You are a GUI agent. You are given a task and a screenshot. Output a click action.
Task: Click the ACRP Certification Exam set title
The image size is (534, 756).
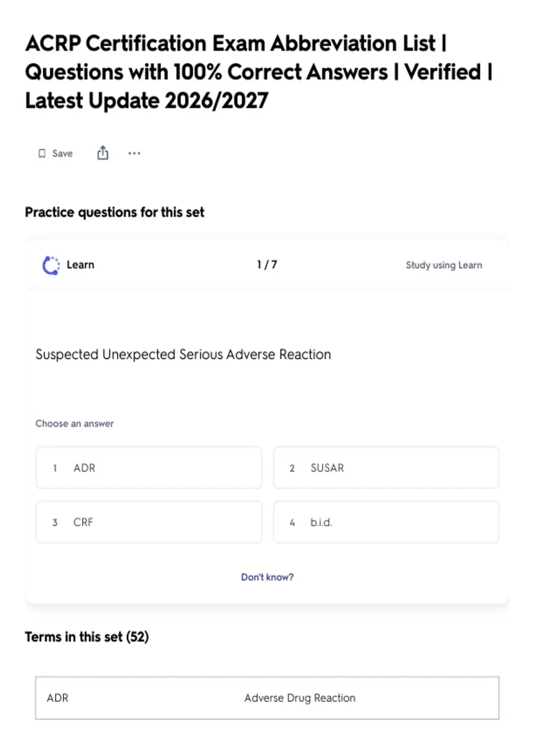[x=259, y=72]
